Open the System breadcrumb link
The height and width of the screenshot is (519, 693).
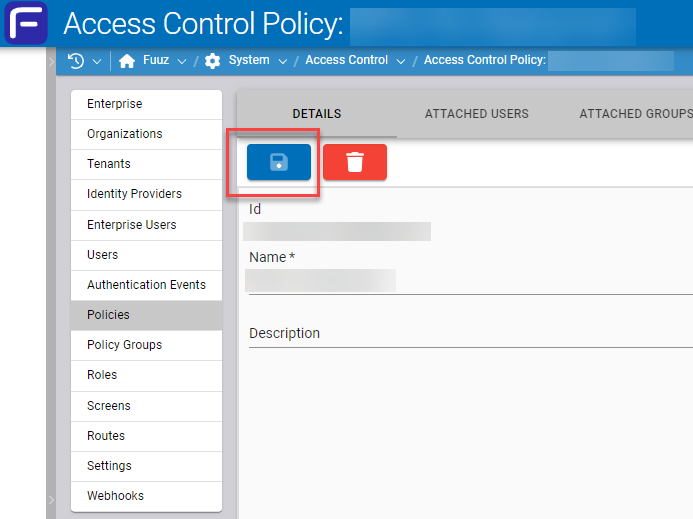click(249, 60)
